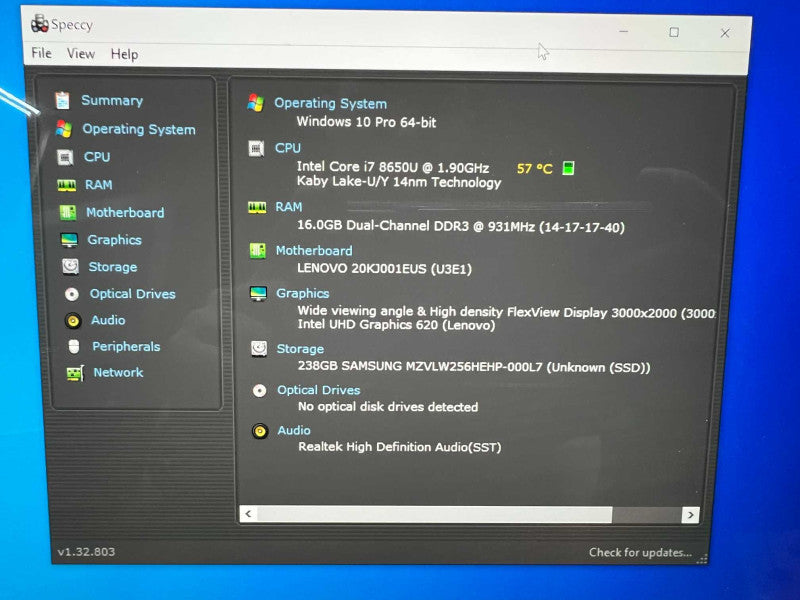Image resolution: width=800 pixels, height=600 pixels.
Task: Click the resize grip at window corner
Action: (x=703, y=559)
